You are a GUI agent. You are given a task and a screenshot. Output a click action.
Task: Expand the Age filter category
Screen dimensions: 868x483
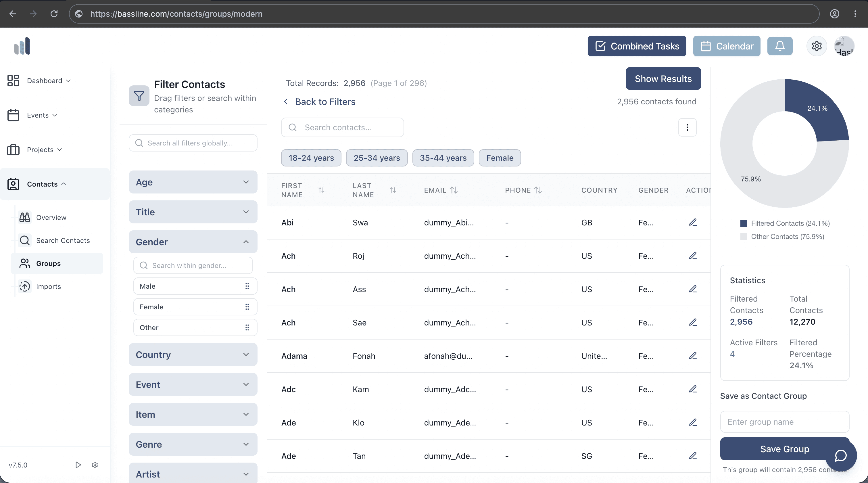(x=193, y=182)
